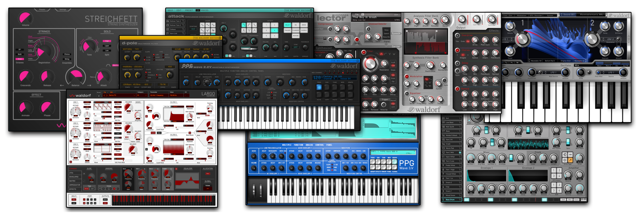Select the band-pass filter shape in Lector
This screenshot has width=644, height=219.
381,54
